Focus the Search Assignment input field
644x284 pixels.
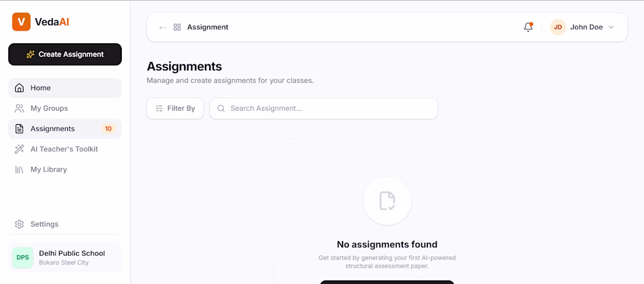click(x=324, y=108)
